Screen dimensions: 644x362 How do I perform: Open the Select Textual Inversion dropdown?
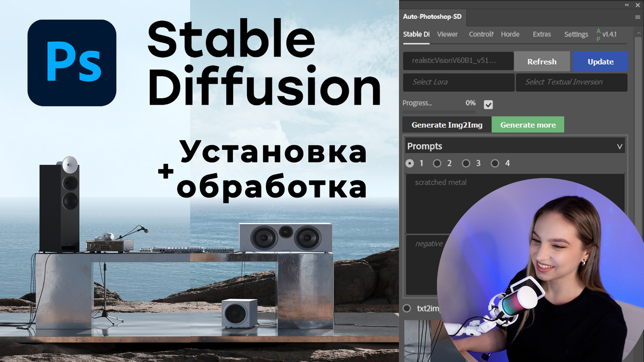(572, 82)
